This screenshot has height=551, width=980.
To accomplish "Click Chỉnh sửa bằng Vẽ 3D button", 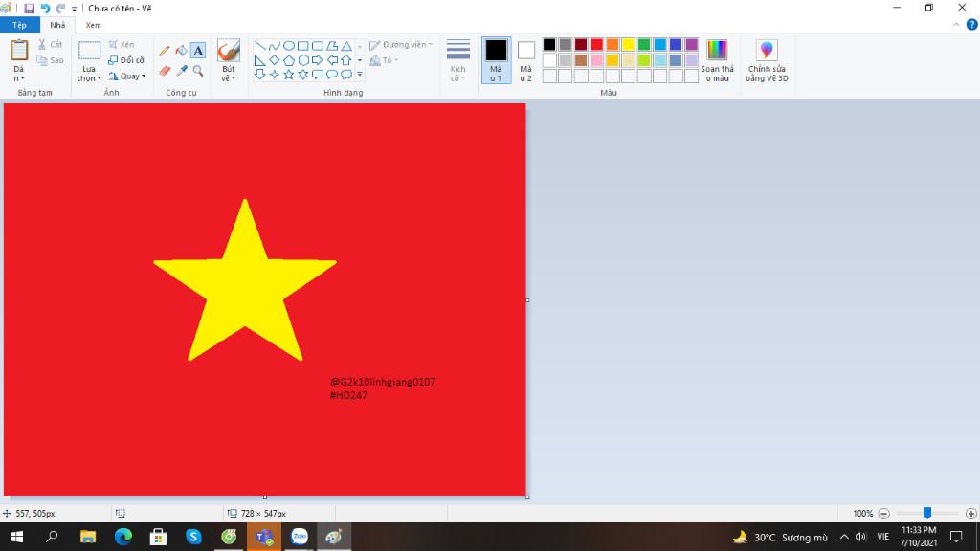I will pyautogui.click(x=767, y=60).
